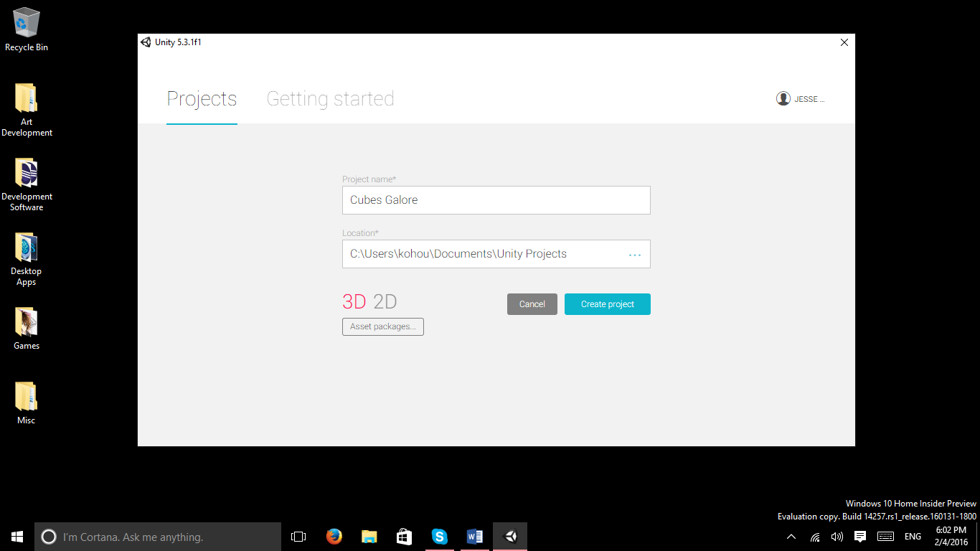Open File Explorer from the taskbar
980x551 pixels.
tap(369, 537)
